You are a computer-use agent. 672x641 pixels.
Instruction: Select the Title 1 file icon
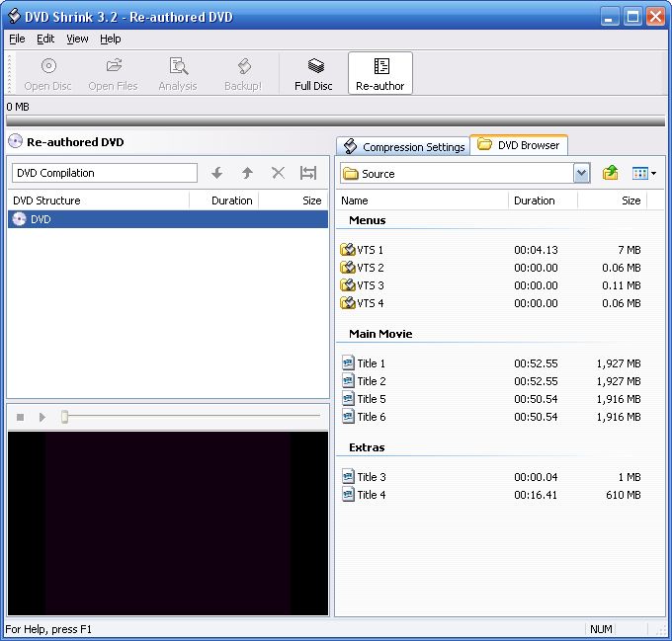(x=348, y=362)
